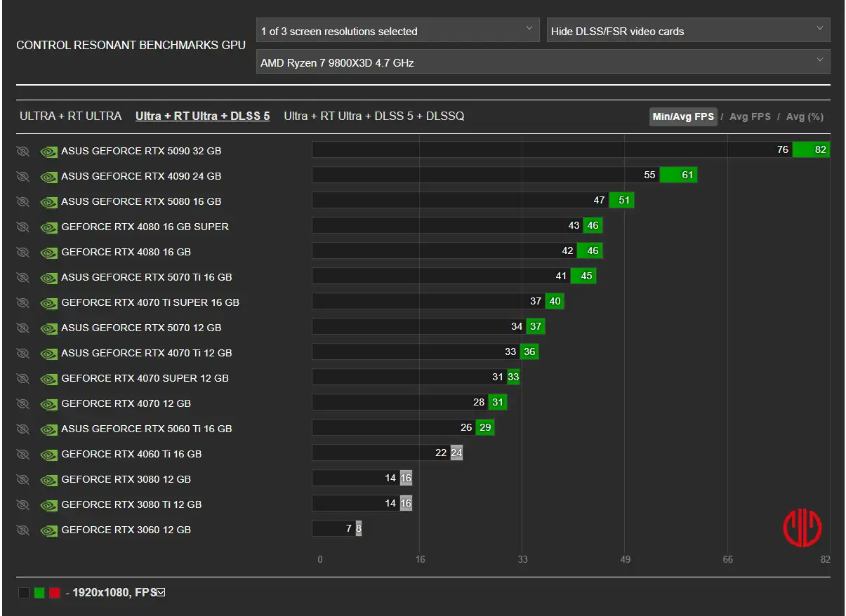Hide ASUS GeForce RTX 5070 Ti 16 GB

pyautogui.click(x=22, y=277)
